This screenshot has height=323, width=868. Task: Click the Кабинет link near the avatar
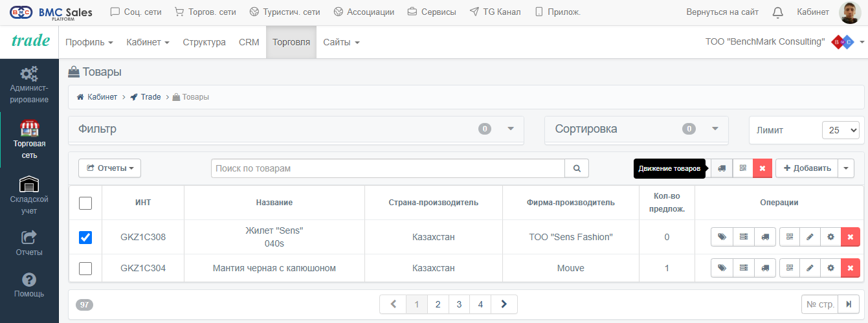coord(813,12)
